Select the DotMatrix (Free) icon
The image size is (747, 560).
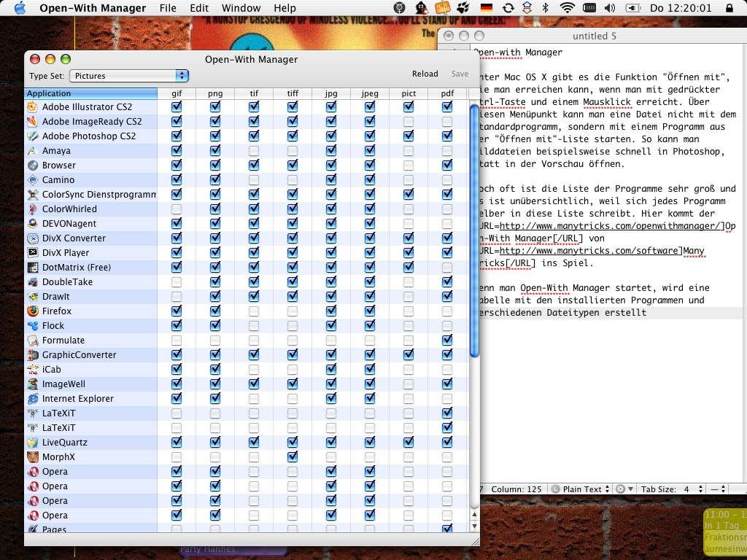(x=32, y=267)
